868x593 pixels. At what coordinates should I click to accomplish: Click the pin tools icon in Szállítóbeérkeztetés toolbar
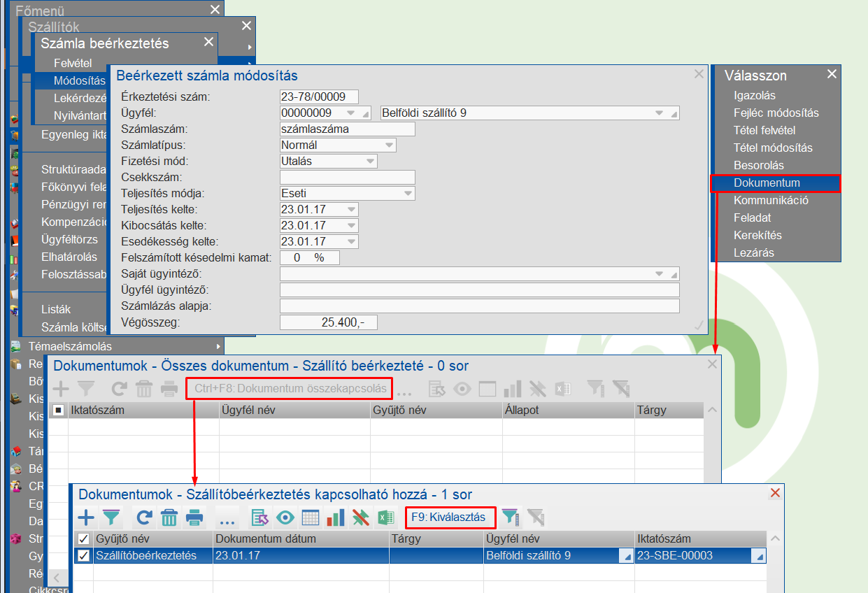click(360, 517)
